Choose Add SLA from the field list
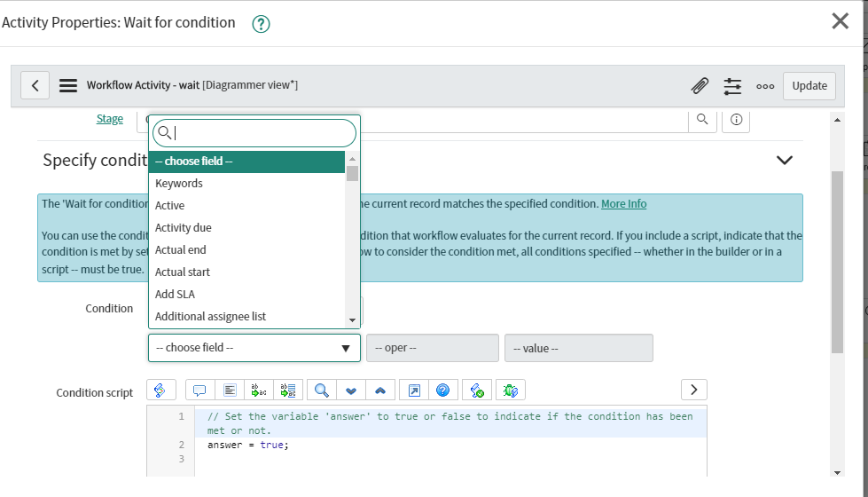Screen dimensions: 868x497 [x=246, y=295]
